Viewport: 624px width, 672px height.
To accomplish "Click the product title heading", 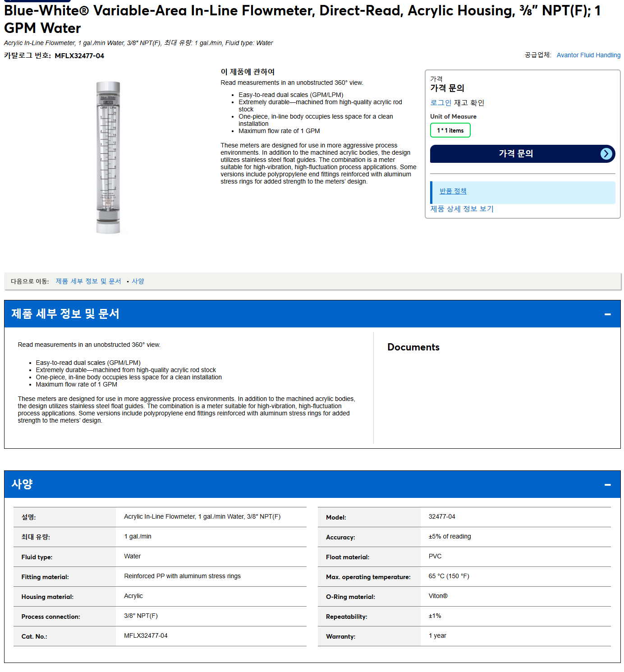I will coord(302,19).
